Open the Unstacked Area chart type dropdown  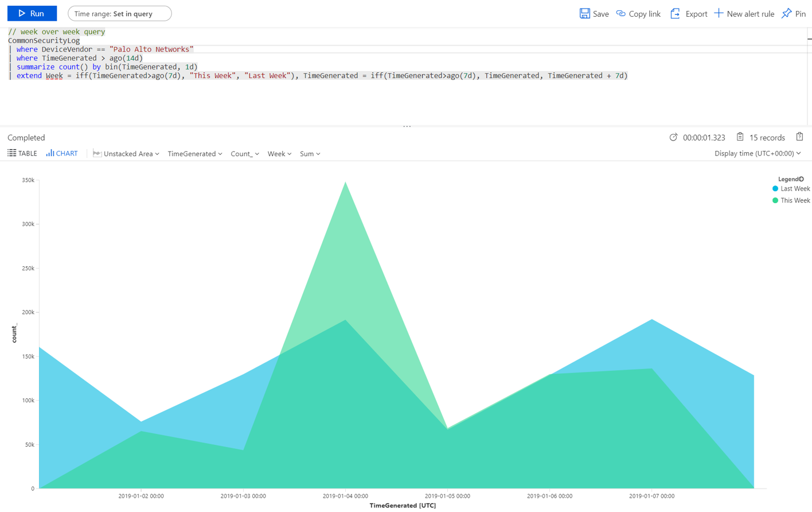(126, 153)
